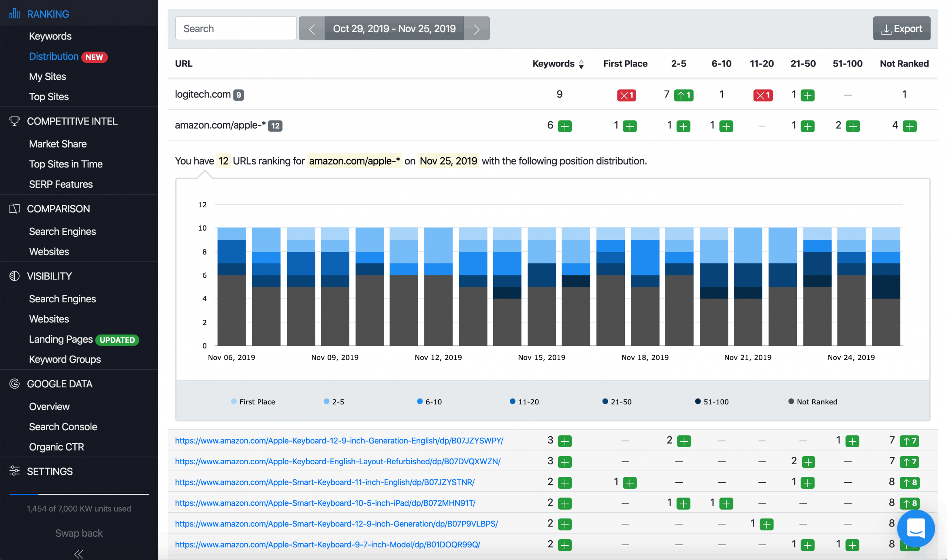Screen dimensions: 947x560
Task: Click logitech.com 2-5 green up badge
Action: coord(684,95)
